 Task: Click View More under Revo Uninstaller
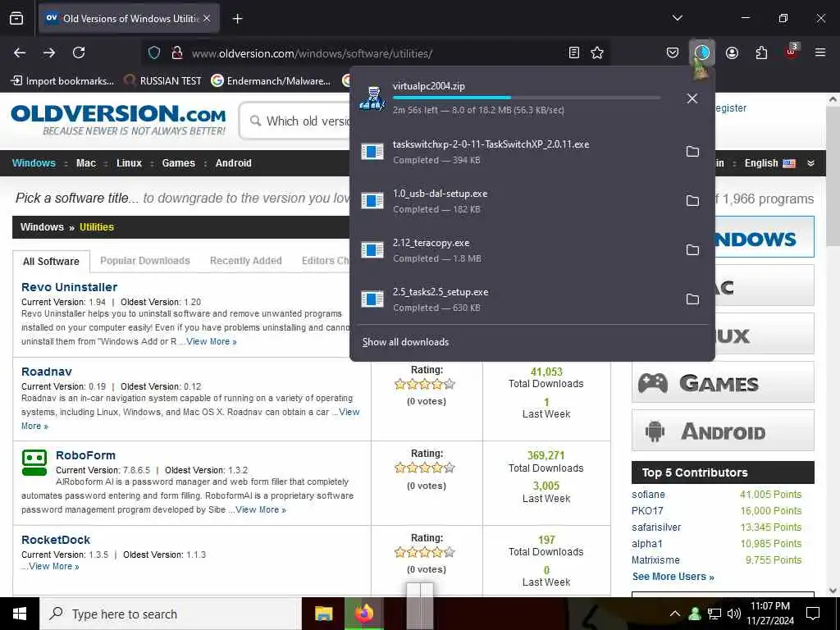pyautogui.click(x=212, y=341)
